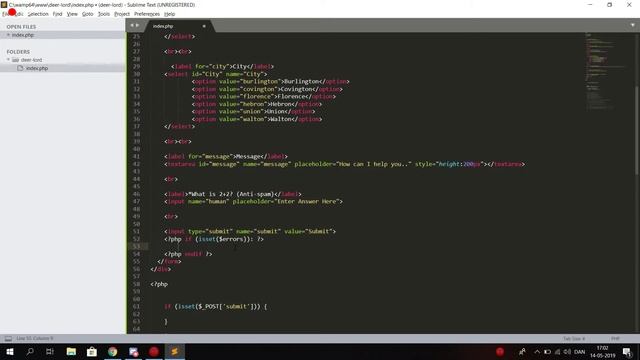This screenshot has height=360, width=640.
Task: Open the Goto menu
Action: click(87, 14)
